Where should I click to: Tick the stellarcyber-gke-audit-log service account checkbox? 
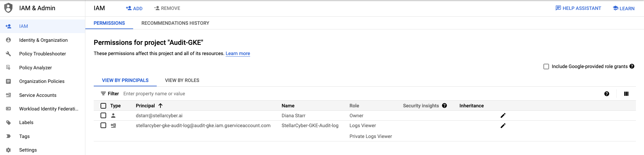(103, 125)
